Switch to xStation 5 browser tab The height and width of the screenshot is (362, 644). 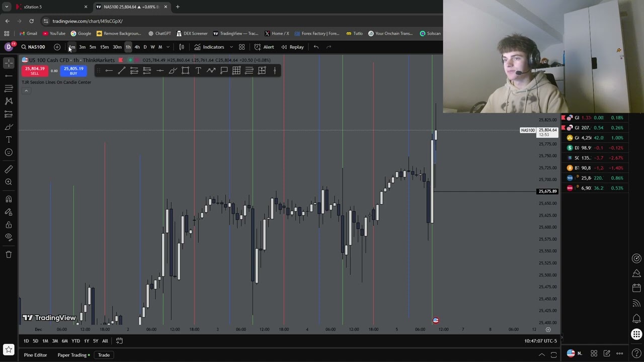coord(50,7)
